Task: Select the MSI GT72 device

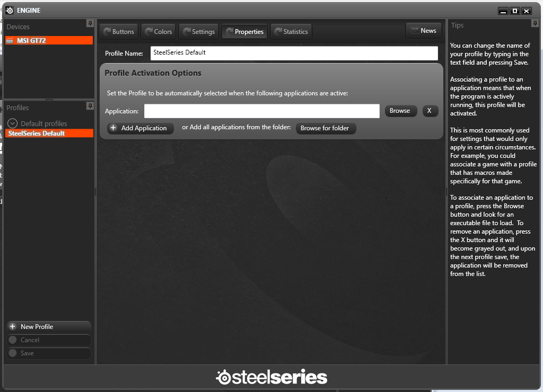Action: pyautogui.click(x=49, y=40)
